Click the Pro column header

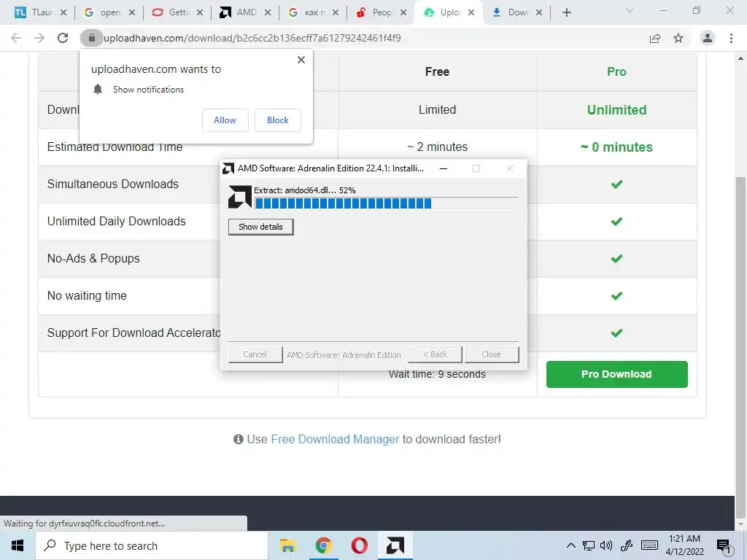click(616, 72)
